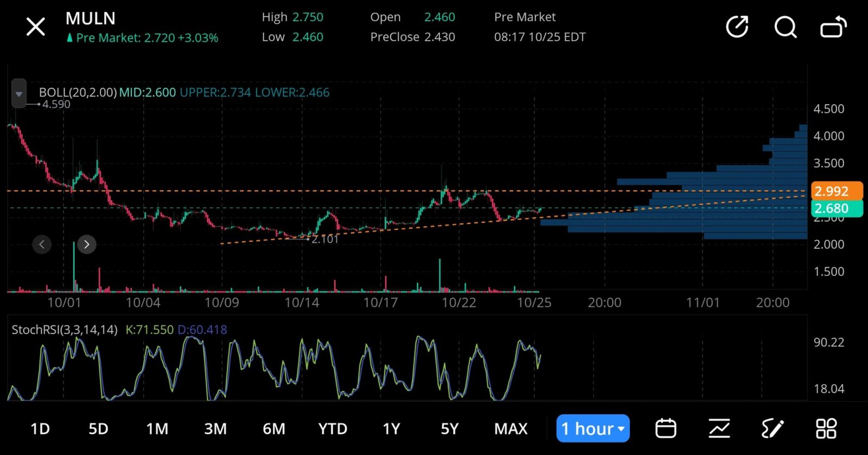Select the YTD time range
The height and width of the screenshot is (455, 868).
333,429
